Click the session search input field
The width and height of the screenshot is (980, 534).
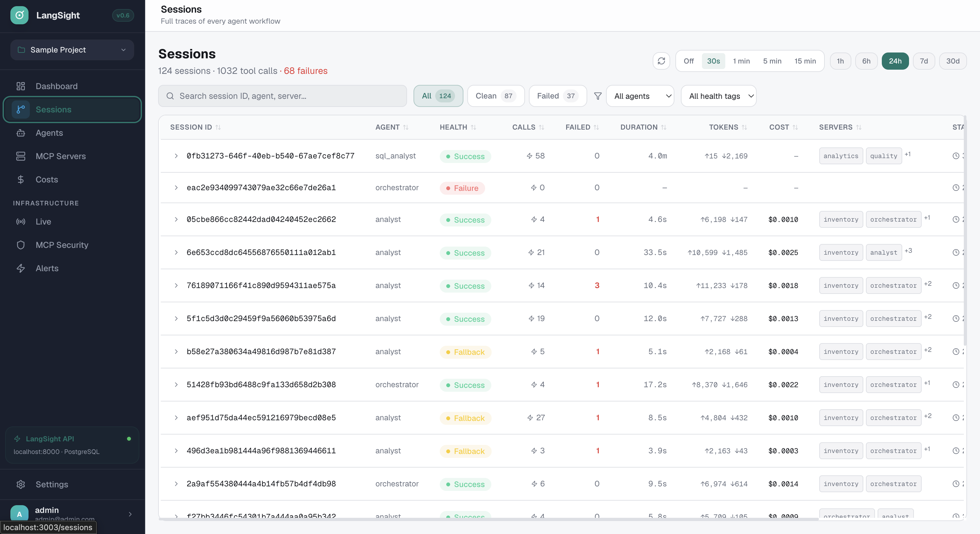pyautogui.click(x=282, y=96)
